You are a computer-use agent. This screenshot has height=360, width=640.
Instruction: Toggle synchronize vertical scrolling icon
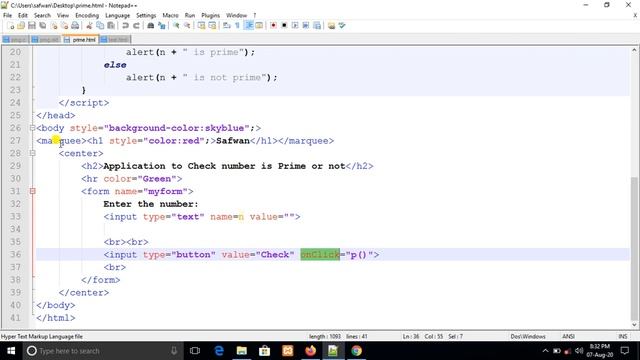coord(201,26)
